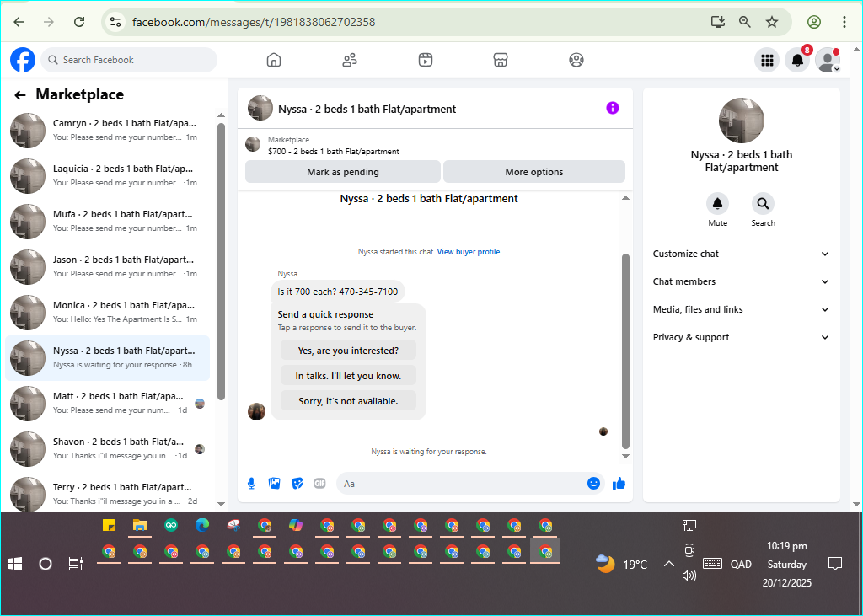Expand Customize chat section
The height and width of the screenshot is (616, 863).
(741, 254)
